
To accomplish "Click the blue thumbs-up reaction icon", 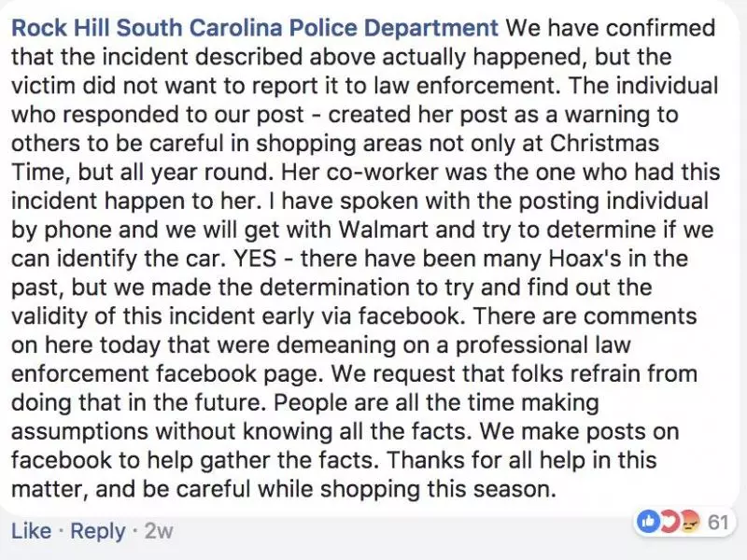I will [649, 523].
